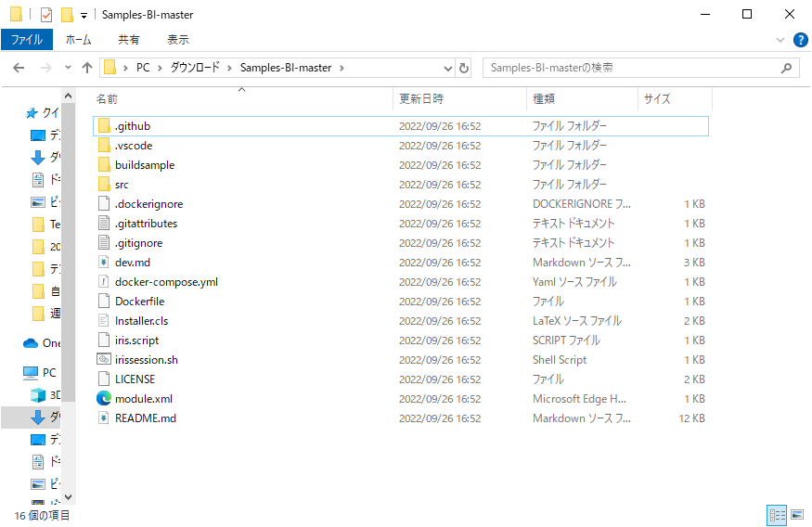Click the Back navigation arrow
The height and width of the screenshot is (527, 812).
point(18,68)
